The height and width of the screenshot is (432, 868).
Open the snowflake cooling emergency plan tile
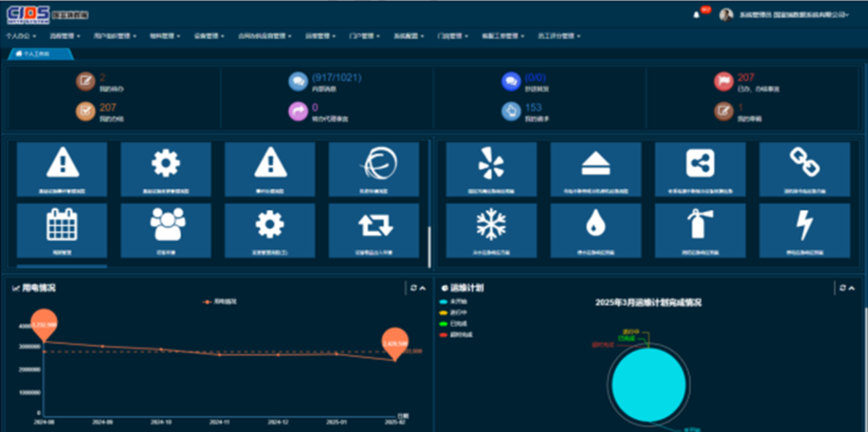(491, 230)
